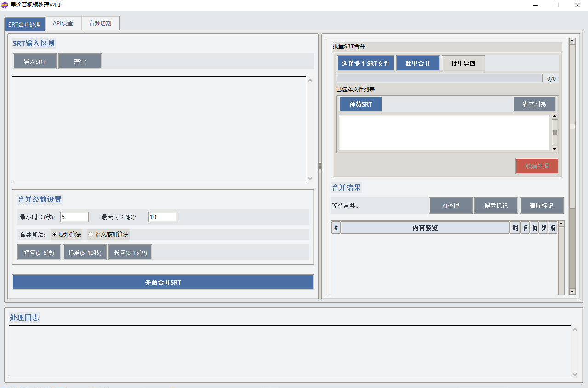588x388 pixels.
Task: Click the app icon in the title bar
Action: [5, 5]
